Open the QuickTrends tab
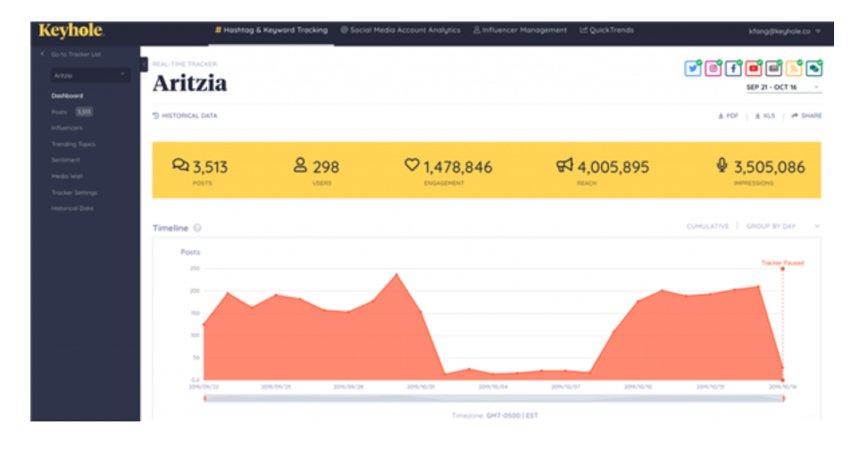Viewport: 868px width, 450px height. click(606, 30)
